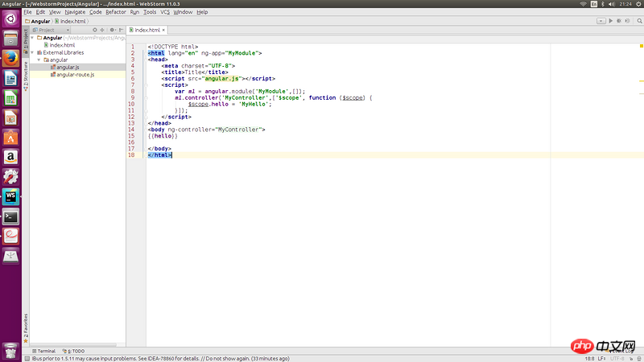Open the run configuration dropdown
The height and width of the screenshot is (362, 644).
coord(601,21)
